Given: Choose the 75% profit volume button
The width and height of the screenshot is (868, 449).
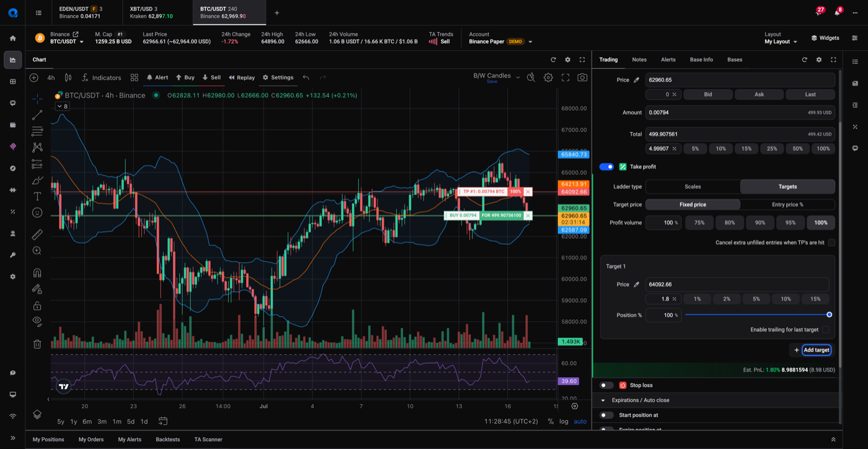Looking at the screenshot, I should [x=699, y=223].
